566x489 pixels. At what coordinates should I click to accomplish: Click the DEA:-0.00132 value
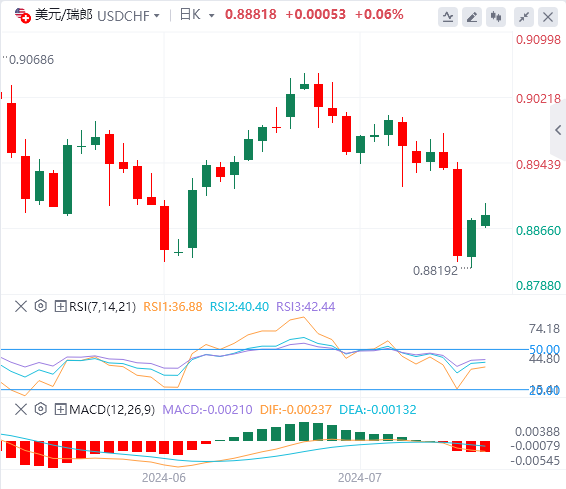pyautogui.click(x=378, y=410)
